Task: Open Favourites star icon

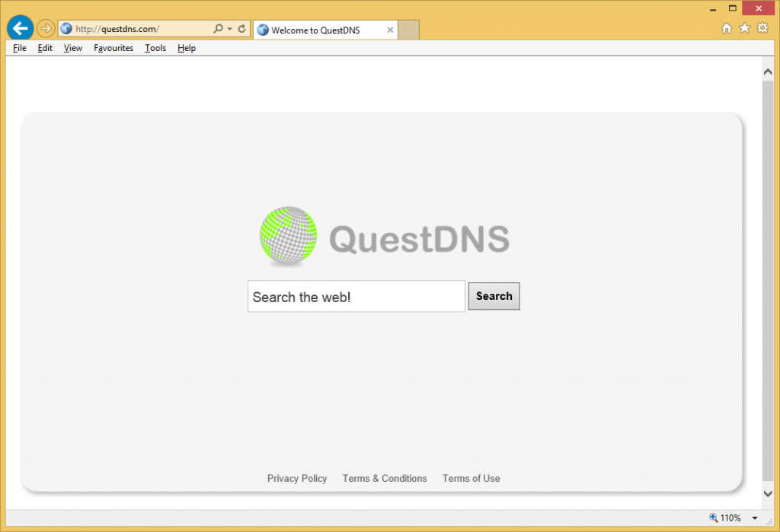Action: pyautogui.click(x=744, y=28)
